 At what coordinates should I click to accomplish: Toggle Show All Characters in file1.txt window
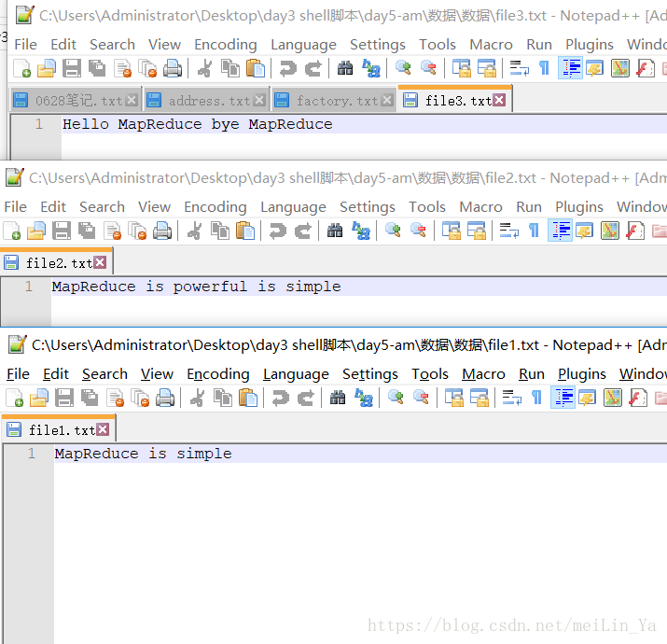[x=536, y=398]
